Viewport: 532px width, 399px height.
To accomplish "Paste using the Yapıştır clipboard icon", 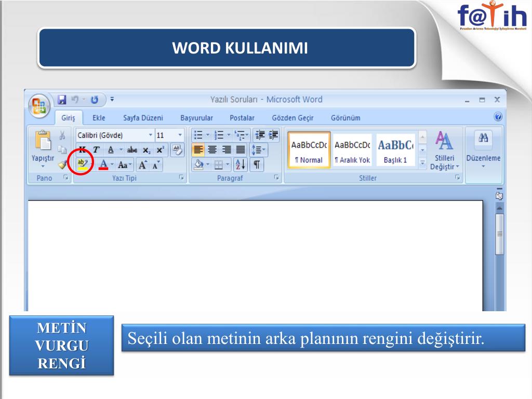I will 43,140.
